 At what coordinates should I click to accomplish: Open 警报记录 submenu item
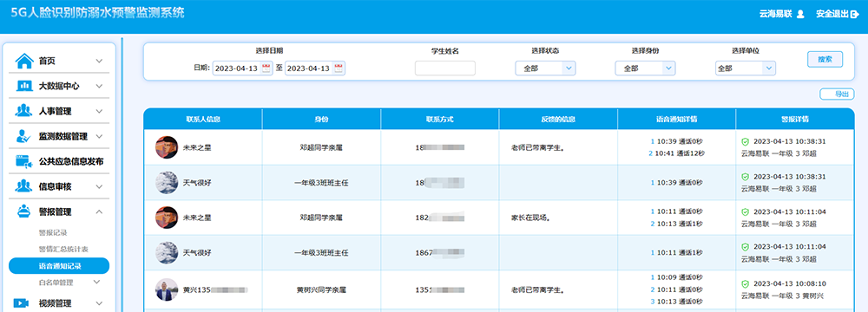53,232
